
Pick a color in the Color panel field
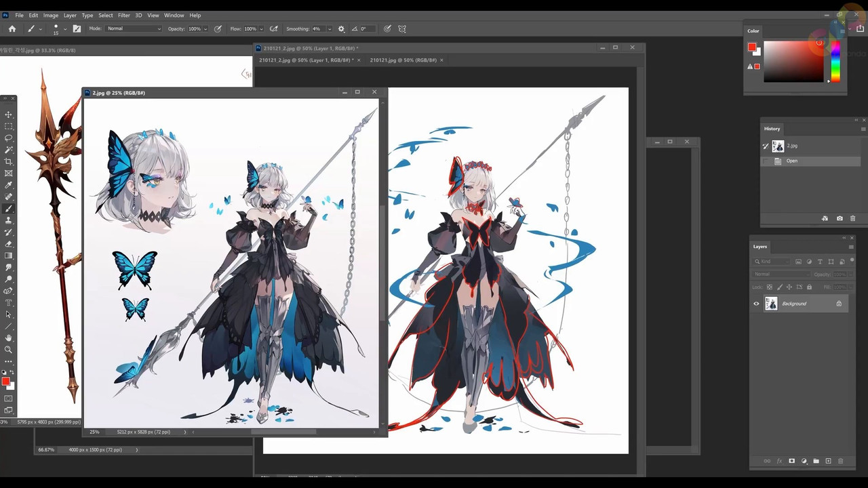793,62
